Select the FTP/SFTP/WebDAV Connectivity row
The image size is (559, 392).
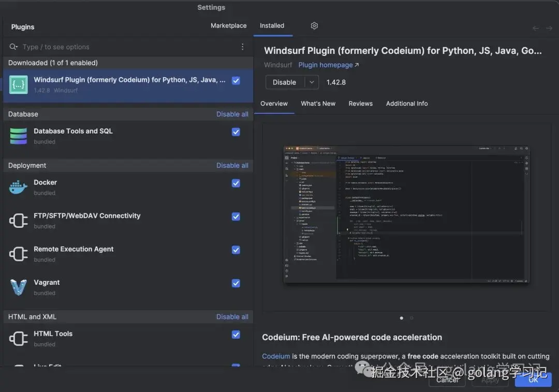pos(128,221)
